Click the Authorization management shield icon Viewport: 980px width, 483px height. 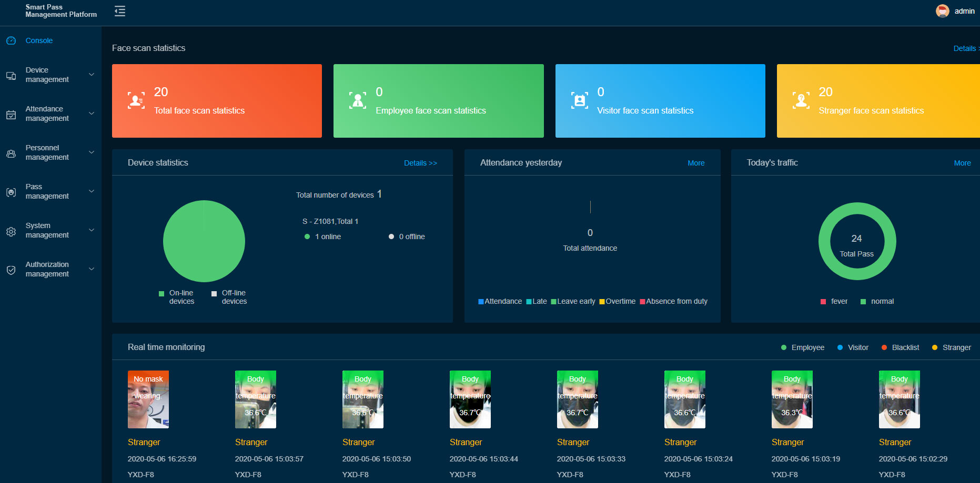click(11, 270)
